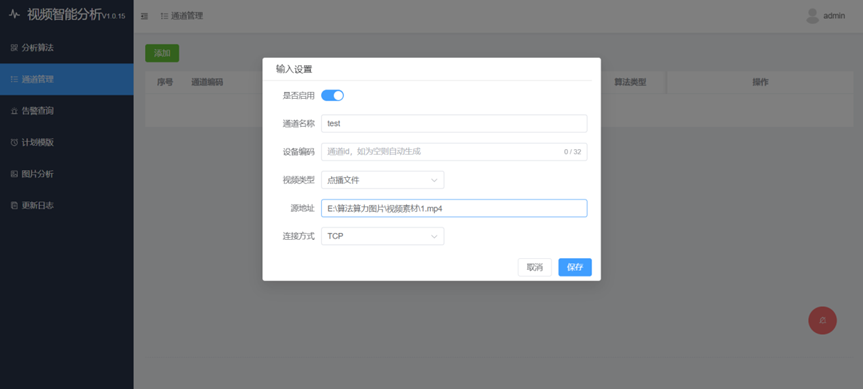863x389 pixels.
Task: Click the 输入设置 dialog title
Action: click(294, 69)
